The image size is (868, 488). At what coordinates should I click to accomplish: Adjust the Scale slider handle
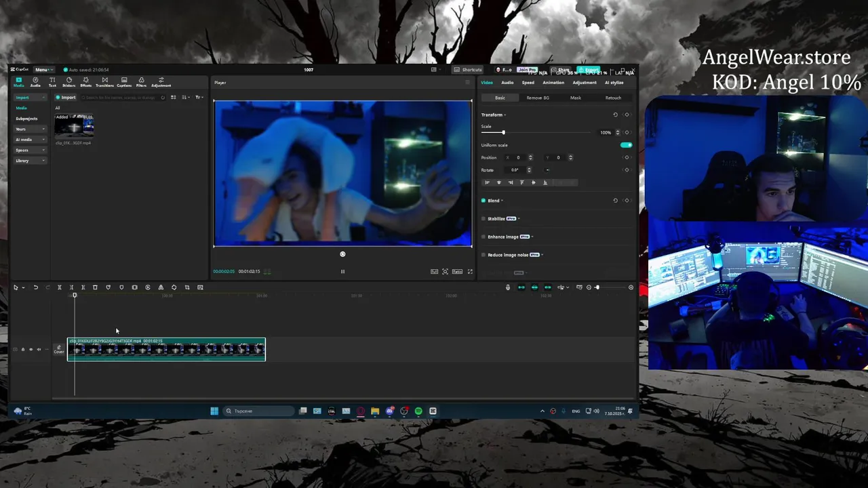[503, 132]
